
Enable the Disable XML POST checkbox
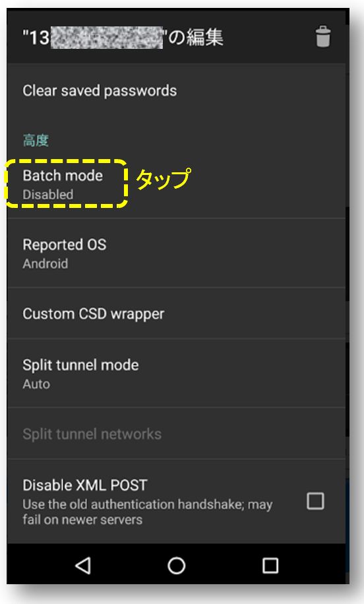point(315,501)
